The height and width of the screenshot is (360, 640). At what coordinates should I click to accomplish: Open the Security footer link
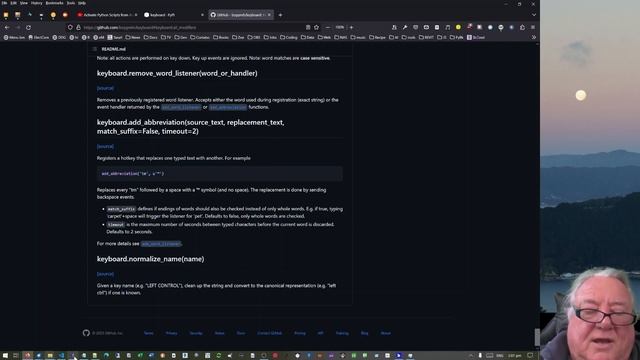(x=196, y=333)
